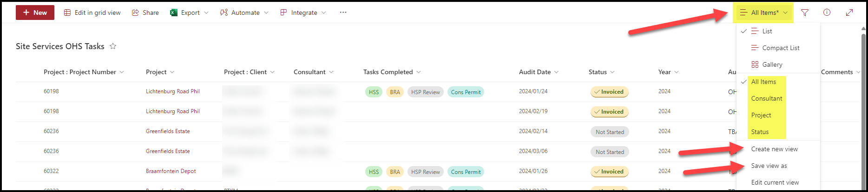Click the filter funnel icon
This screenshot has width=868, height=192.
(805, 13)
